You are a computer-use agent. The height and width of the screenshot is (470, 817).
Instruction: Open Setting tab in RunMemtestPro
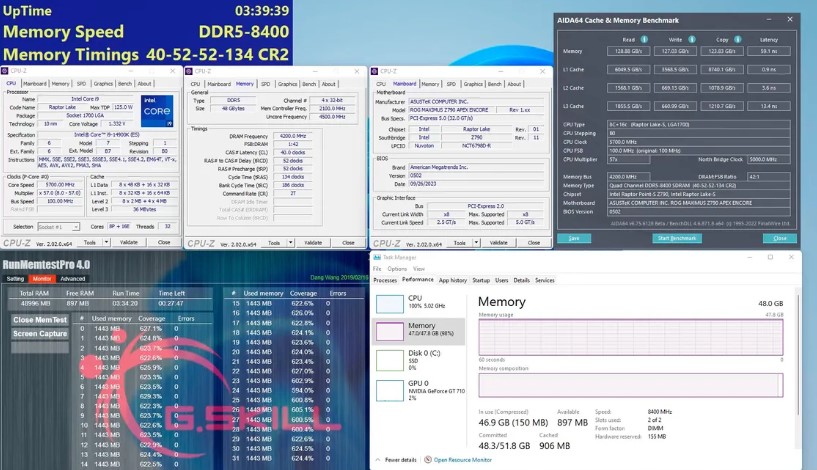click(15, 279)
